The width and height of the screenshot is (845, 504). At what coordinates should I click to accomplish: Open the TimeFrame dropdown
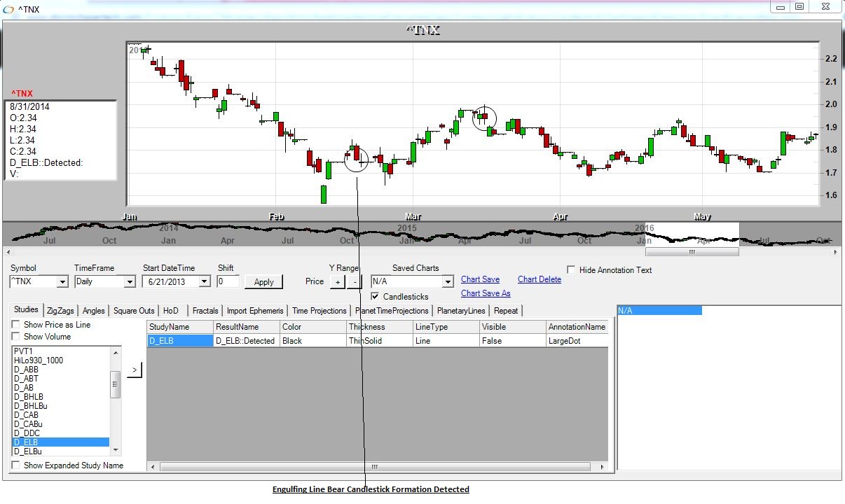pyautogui.click(x=129, y=282)
